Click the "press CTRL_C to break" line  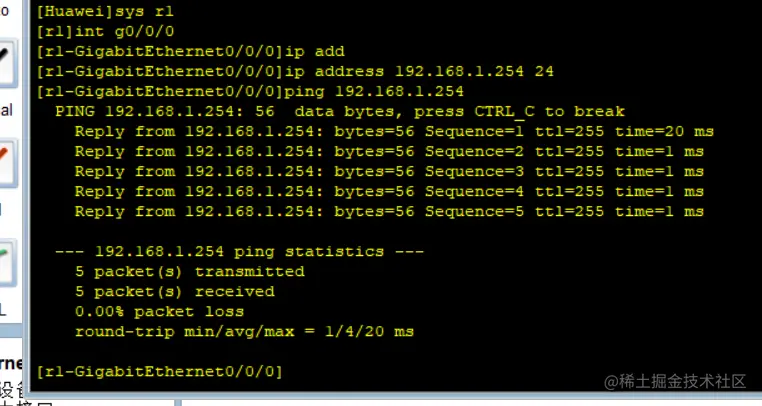(x=340, y=112)
